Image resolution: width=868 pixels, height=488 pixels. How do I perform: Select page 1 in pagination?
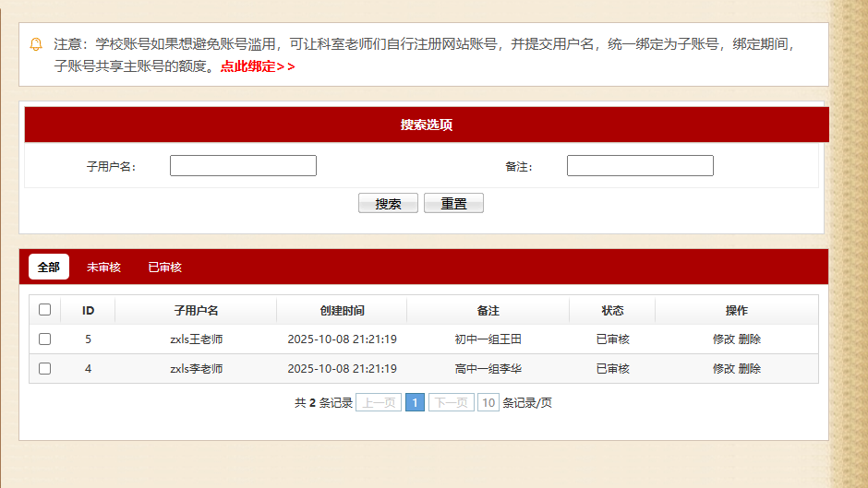(x=415, y=403)
